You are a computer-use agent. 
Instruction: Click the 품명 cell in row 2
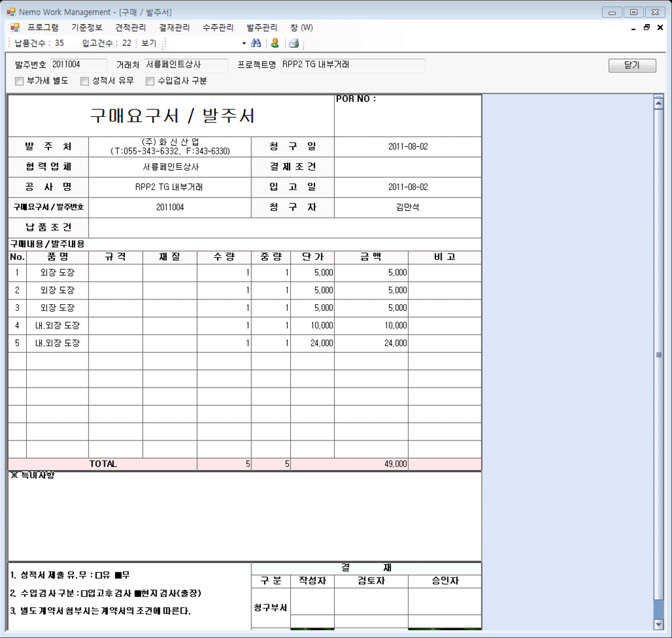coord(57,290)
